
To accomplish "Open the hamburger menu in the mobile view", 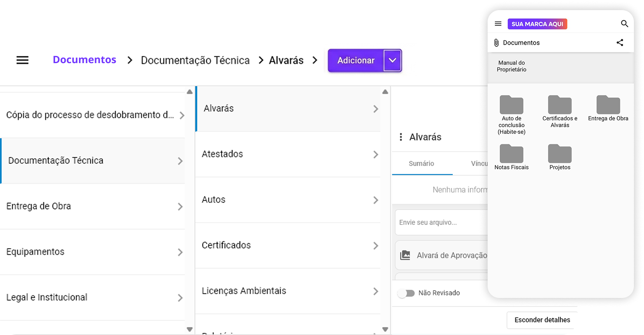I will click(498, 24).
